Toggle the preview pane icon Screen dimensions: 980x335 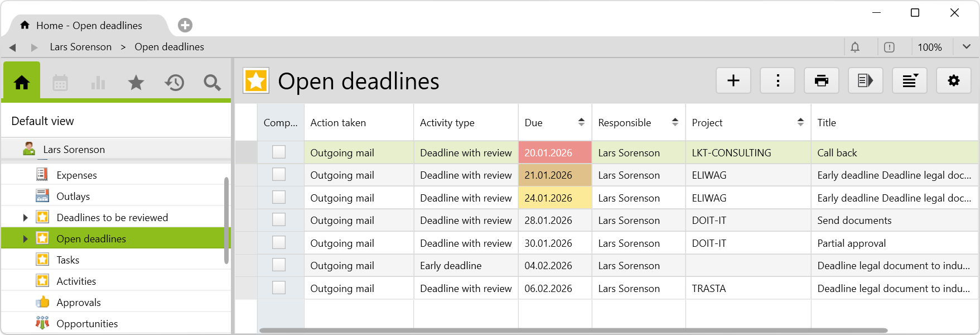click(866, 81)
